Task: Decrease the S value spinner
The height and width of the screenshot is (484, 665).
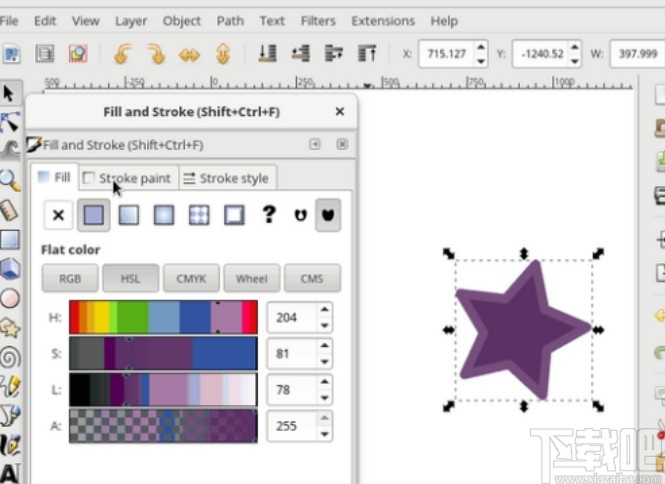Action: [x=324, y=361]
